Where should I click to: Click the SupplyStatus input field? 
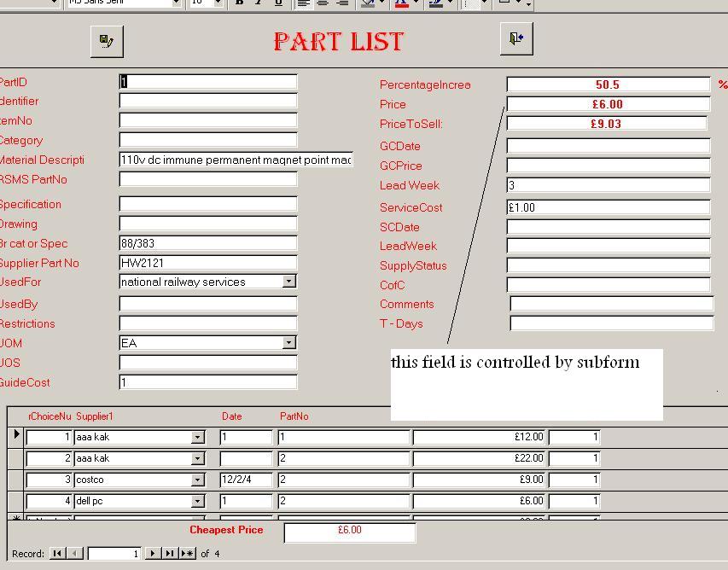[x=609, y=265]
